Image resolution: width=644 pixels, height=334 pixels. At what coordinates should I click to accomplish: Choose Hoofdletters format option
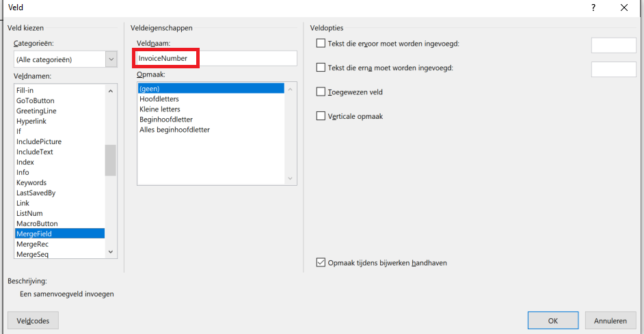point(211,99)
